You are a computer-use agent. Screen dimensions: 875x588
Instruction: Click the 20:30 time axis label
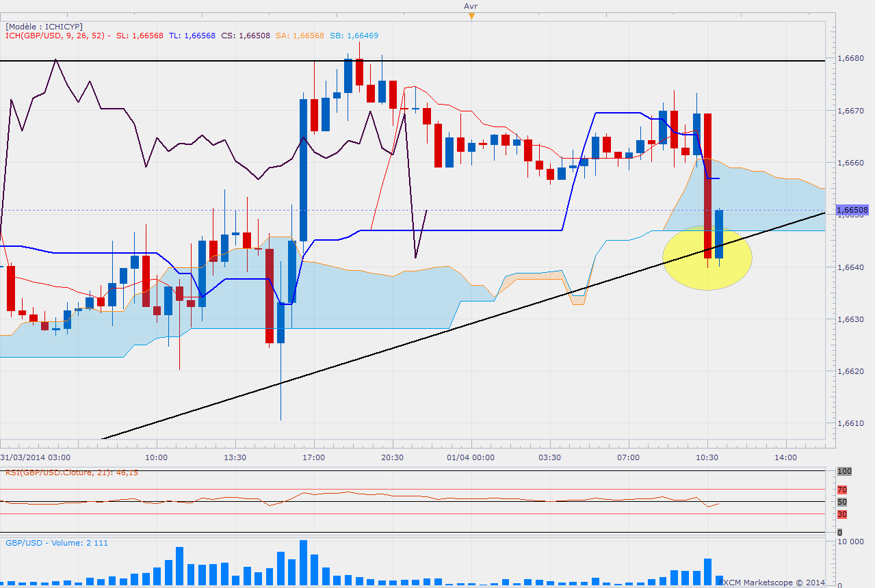pos(393,457)
